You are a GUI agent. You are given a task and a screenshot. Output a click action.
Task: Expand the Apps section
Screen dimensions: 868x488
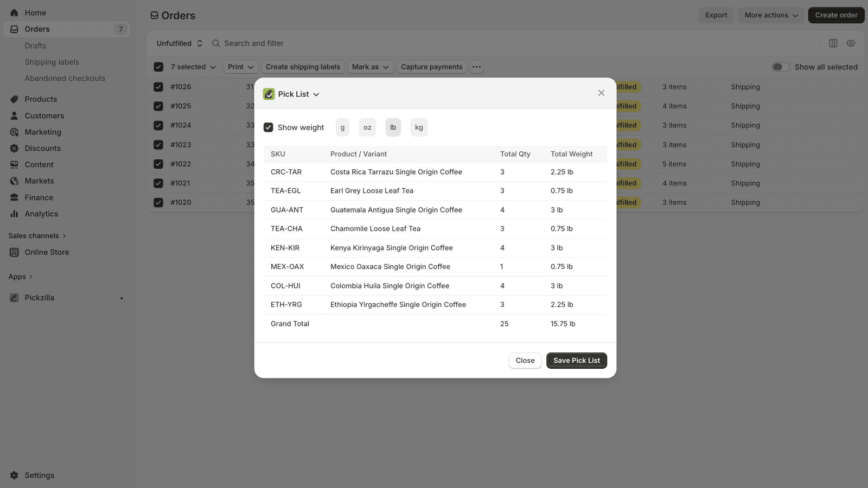click(x=21, y=277)
